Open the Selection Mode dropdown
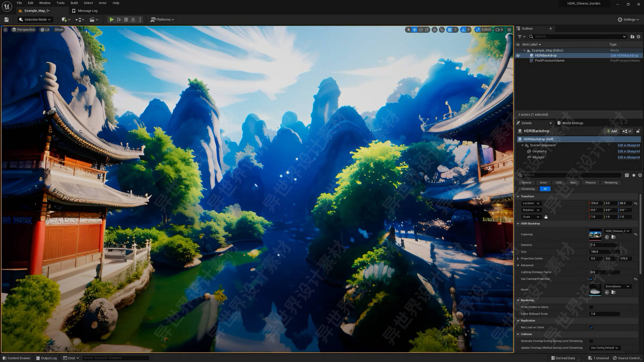Viewport: 644px width, 362px height. [x=35, y=19]
